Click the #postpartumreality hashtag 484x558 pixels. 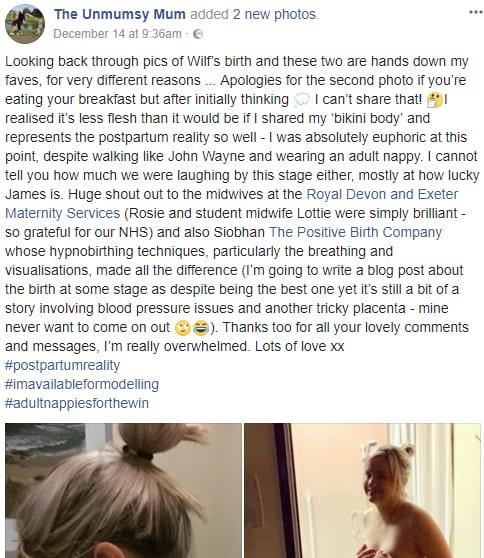coord(63,365)
